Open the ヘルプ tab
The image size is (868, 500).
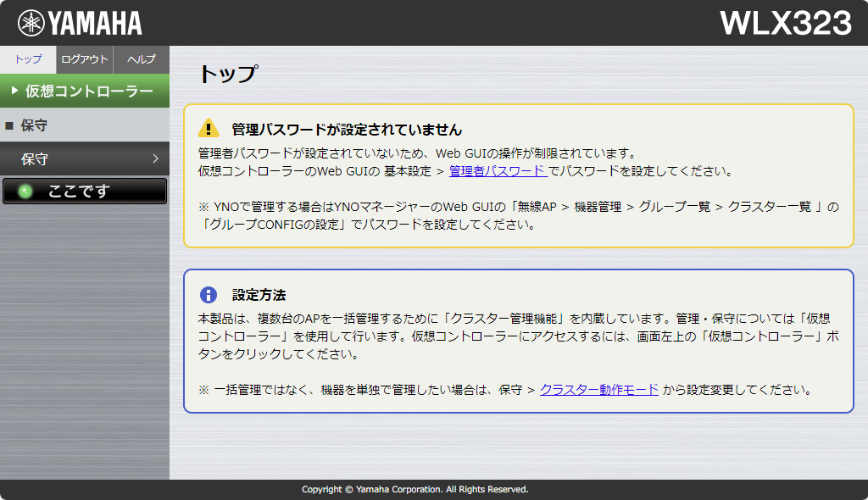(141, 59)
